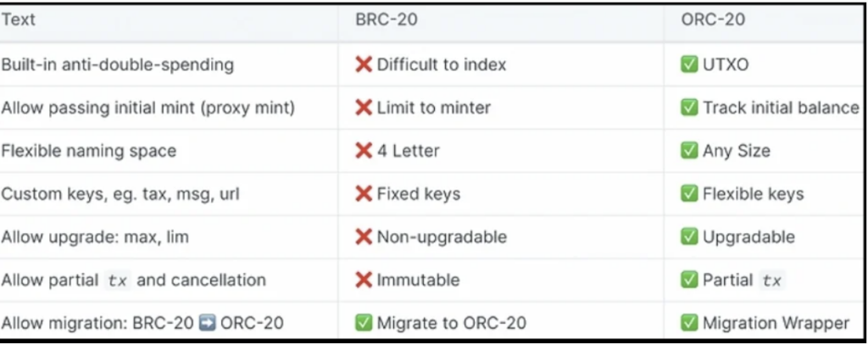Click the green checkmark beside Flexible keys
Viewport: 868px width, 344px height.
689,193
